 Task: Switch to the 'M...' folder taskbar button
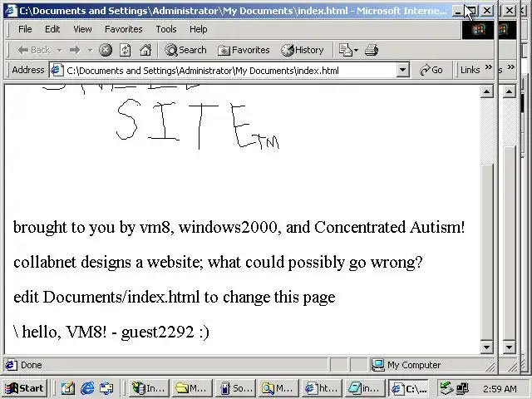click(191, 388)
